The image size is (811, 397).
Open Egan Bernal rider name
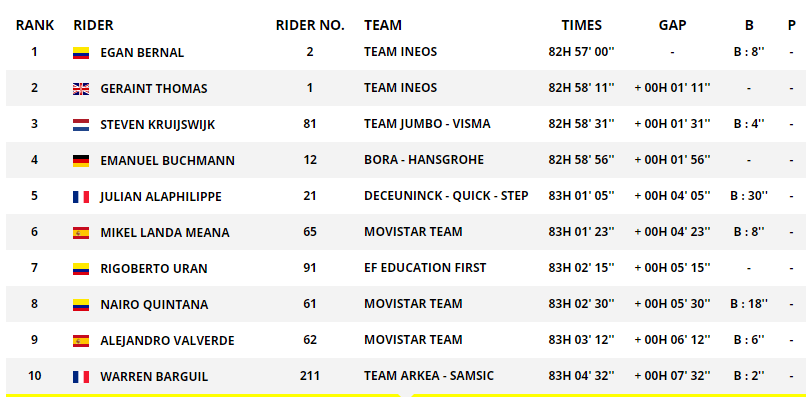tap(142, 53)
